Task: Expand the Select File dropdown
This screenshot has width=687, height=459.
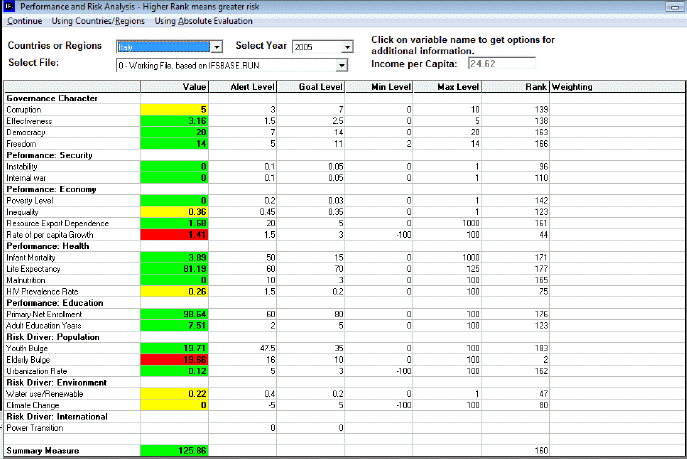Action: tap(341, 65)
